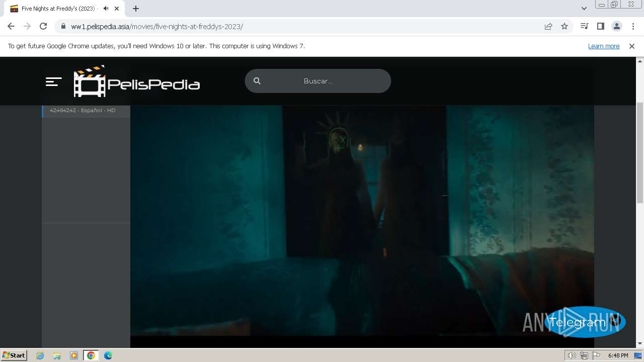Expand the tab search dropdown

[x=584, y=9]
